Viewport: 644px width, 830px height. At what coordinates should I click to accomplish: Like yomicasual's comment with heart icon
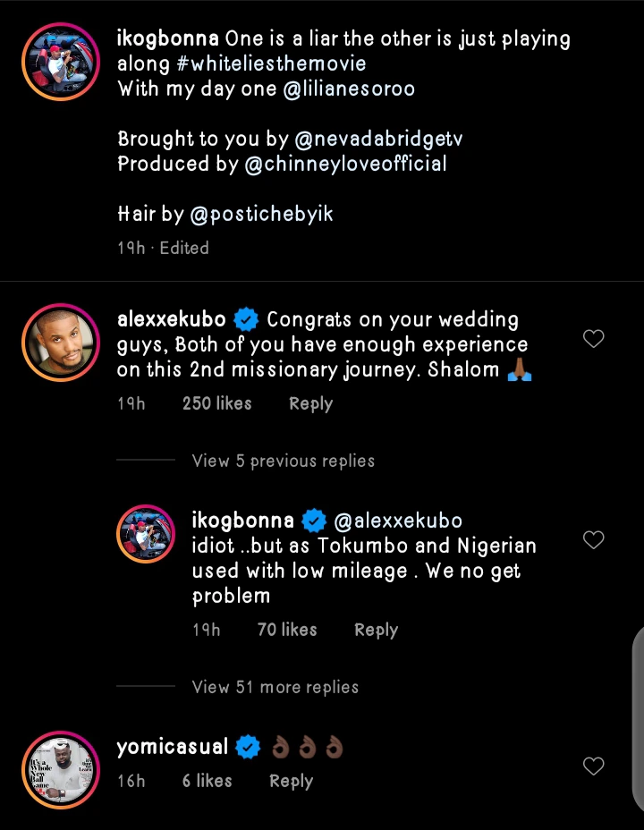(x=593, y=766)
